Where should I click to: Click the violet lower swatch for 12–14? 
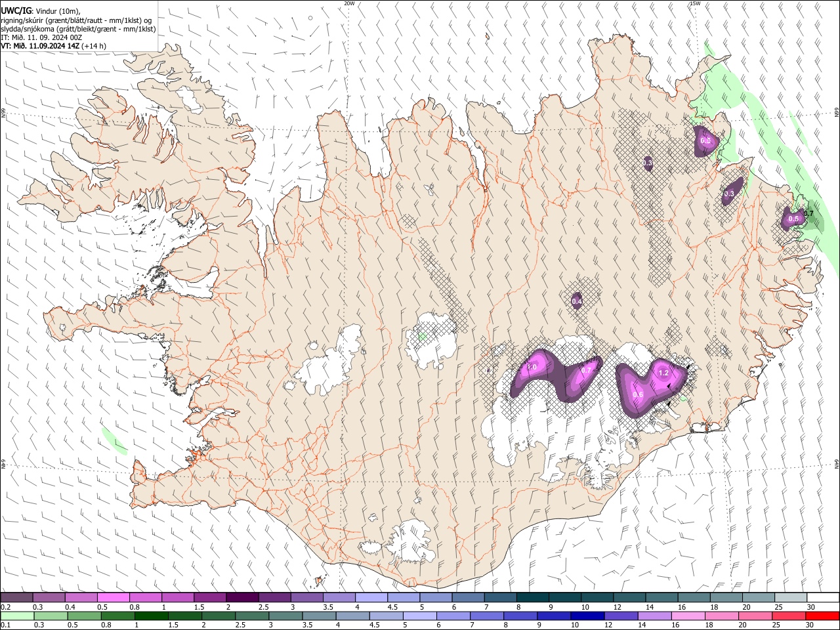point(621,616)
